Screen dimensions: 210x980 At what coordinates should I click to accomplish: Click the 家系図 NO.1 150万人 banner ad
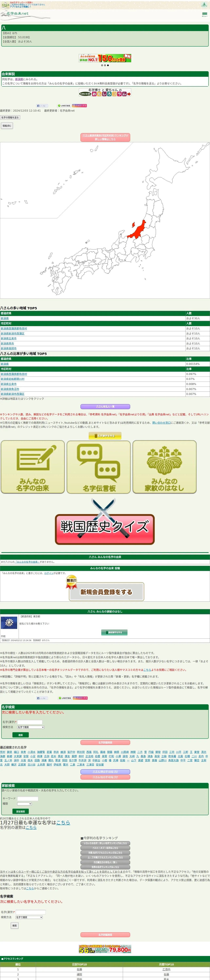[105, 58]
